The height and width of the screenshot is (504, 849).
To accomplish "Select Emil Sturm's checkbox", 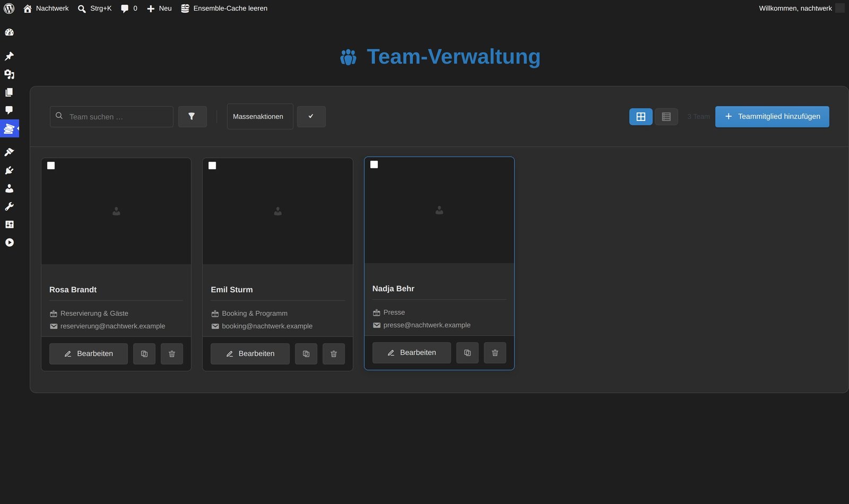I will (212, 166).
